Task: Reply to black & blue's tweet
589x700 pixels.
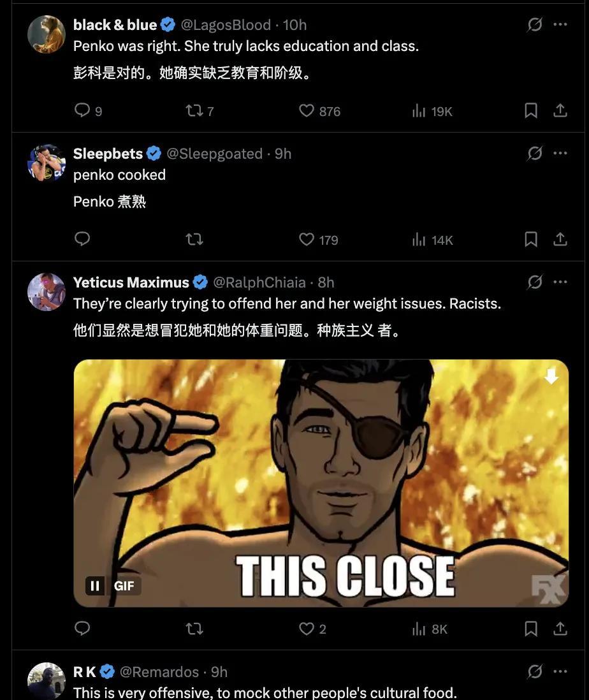Action: click(88, 111)
